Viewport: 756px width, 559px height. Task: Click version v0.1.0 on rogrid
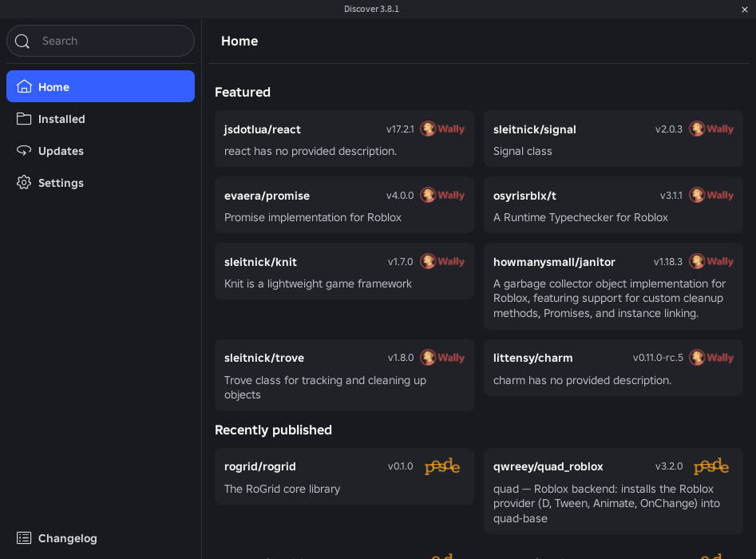(x=401, y=466)
